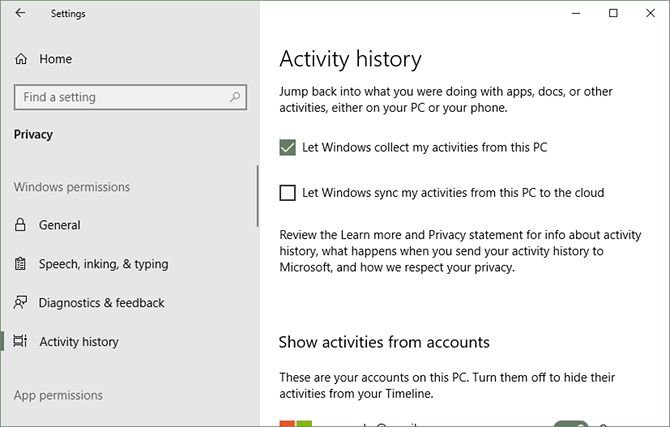The height and width of the screenshot is (427, 670).
Task: Click the Activity history icon
Action: (x=21, y=342)
